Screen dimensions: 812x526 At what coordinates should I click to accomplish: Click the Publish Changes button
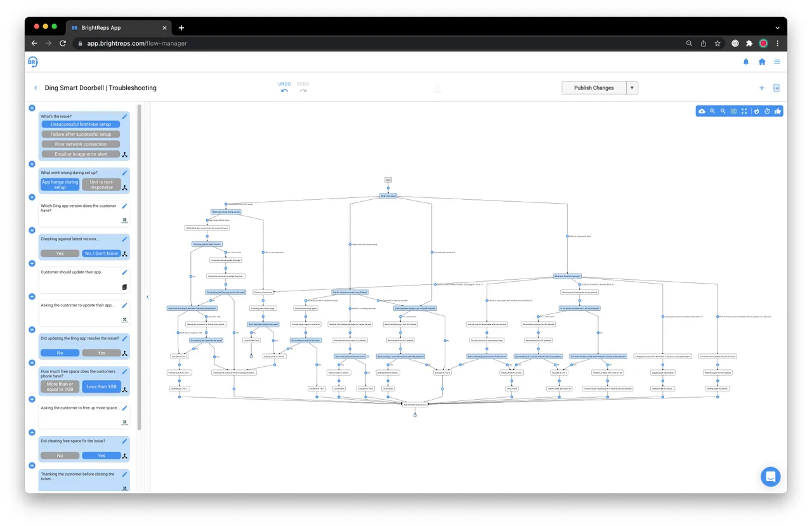click(594, 88)
